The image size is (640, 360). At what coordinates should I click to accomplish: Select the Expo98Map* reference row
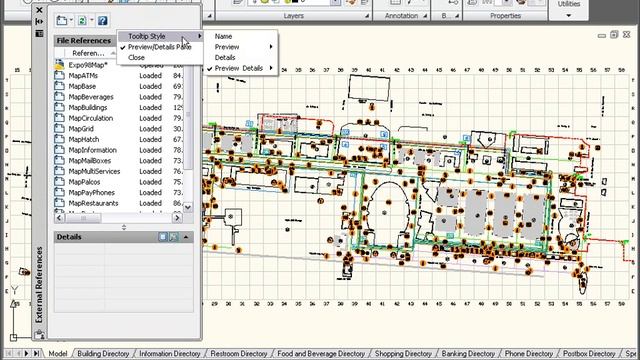click(118, 65)
